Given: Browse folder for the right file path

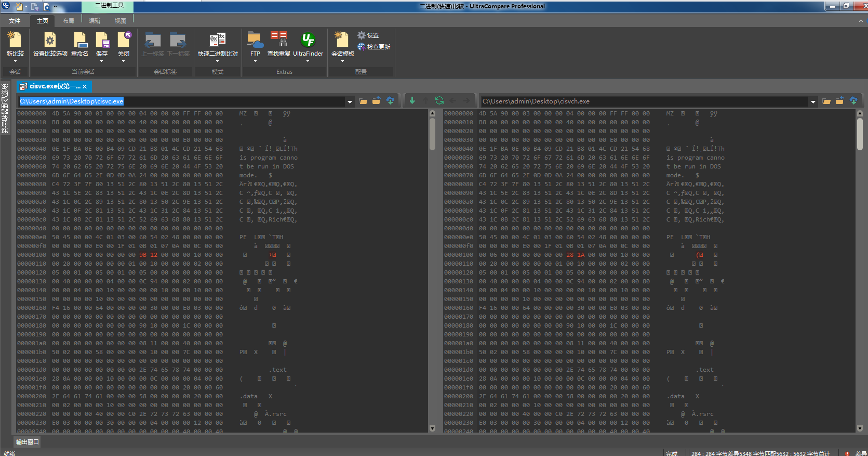Looking at the screenshot, I should click(x=826, y=101).
